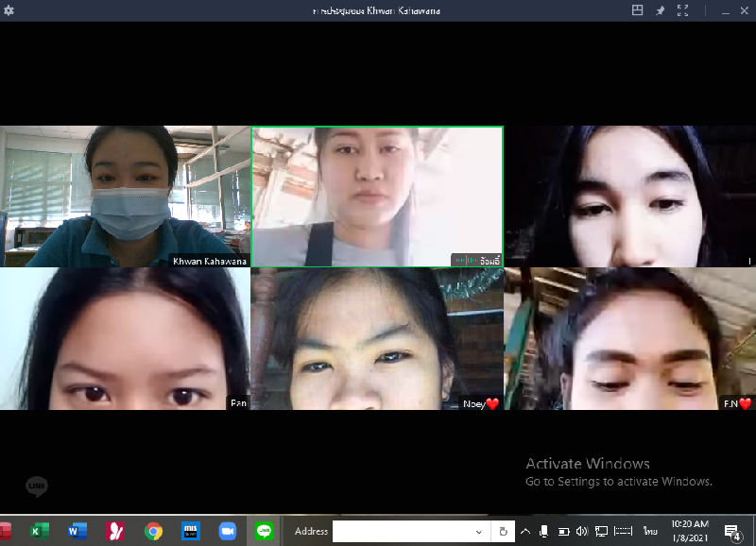Image resolution: width=756 pixels, height=546 pixels.
Task: Open the MIS app in taskbar
Action: click(191, 531)
